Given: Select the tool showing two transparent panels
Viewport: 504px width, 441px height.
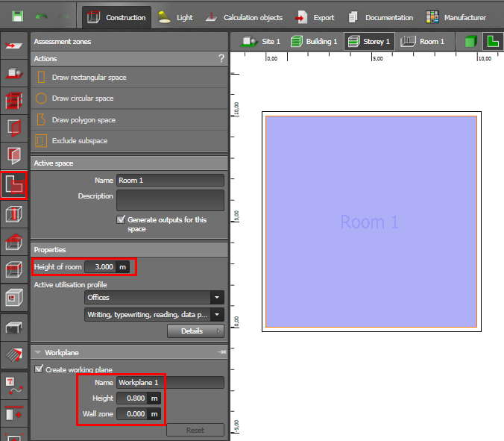Looking at the screenshot, I should click(14, 156).
